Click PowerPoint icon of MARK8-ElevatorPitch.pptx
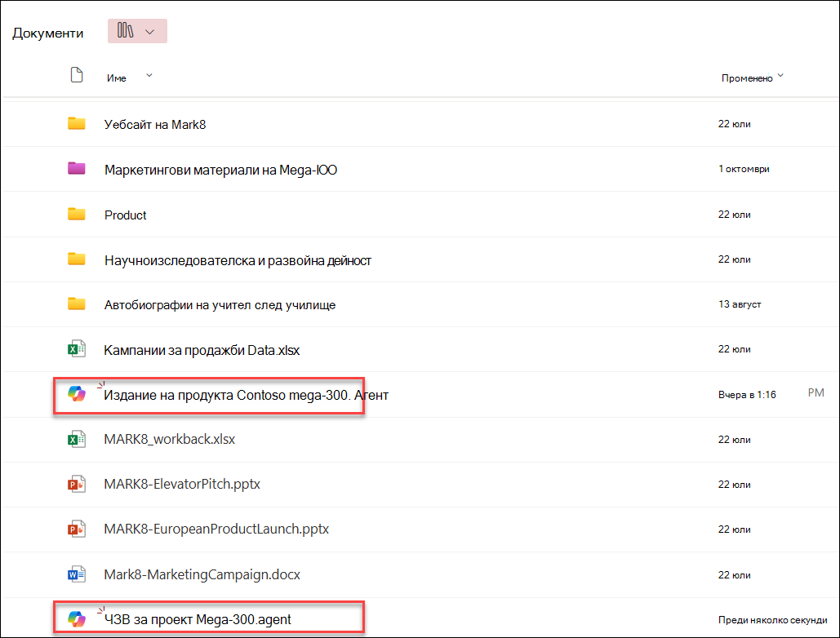This screenshot has width=840, height=638. click(77, 485)
